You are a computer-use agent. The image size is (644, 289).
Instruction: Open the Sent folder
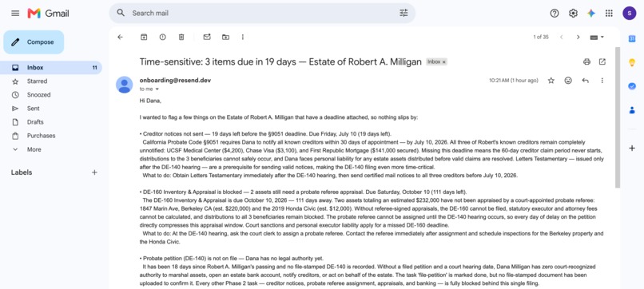pyautogui.click(x=34, y=109)
